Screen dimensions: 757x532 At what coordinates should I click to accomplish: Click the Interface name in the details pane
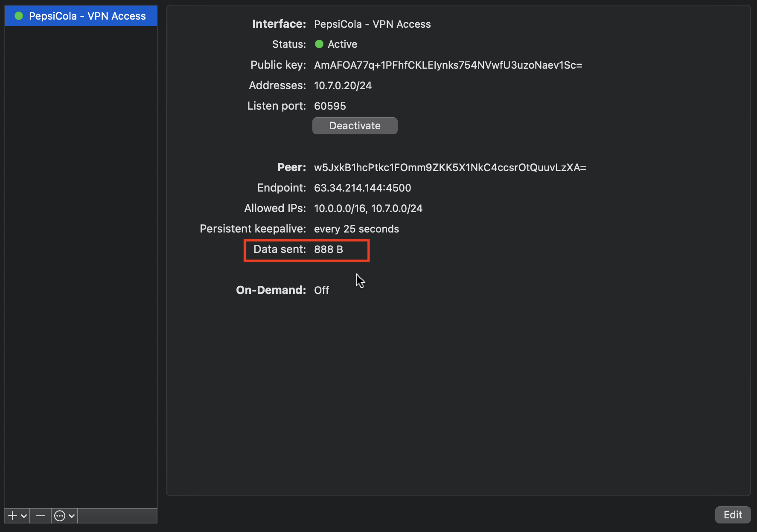point(372,24)
